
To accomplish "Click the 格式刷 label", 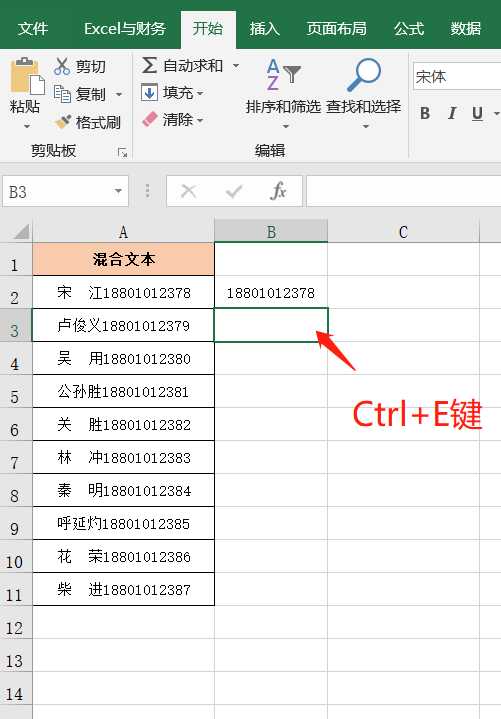I will point(98,122).
